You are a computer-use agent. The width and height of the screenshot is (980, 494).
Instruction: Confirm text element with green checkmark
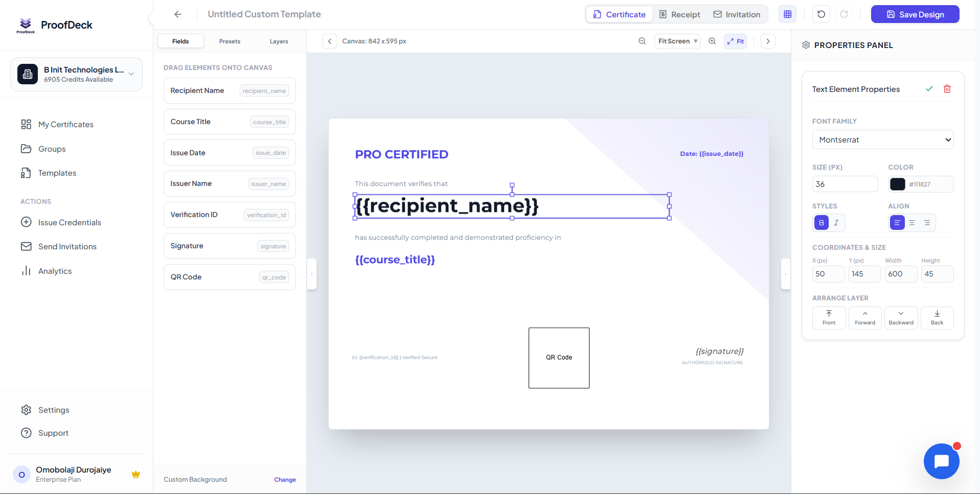929,89
